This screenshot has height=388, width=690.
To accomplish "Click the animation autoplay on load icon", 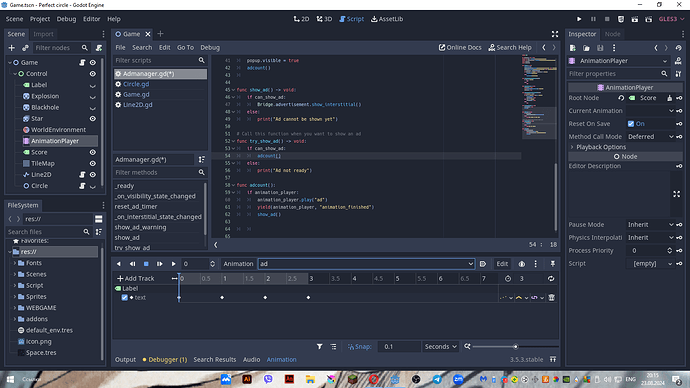I will click(483, 264).
